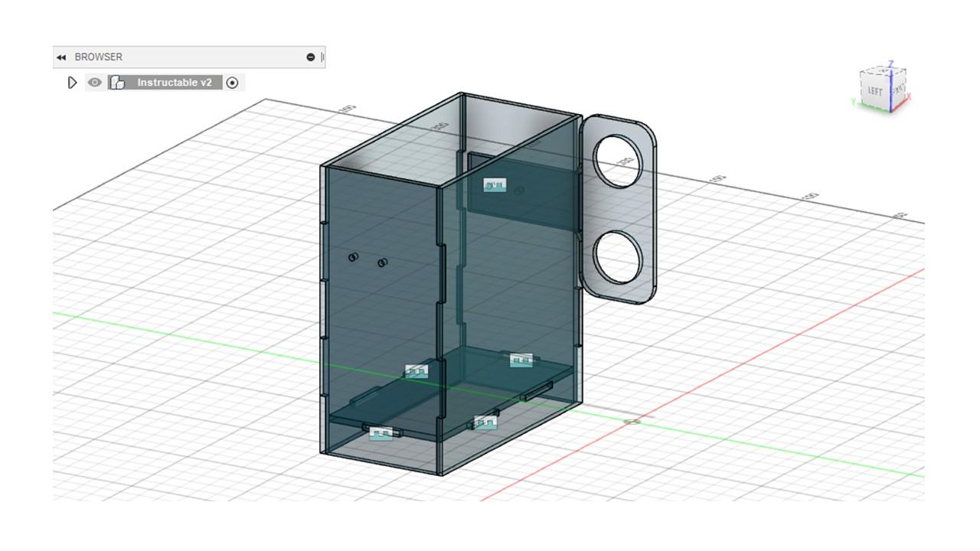Click the component icon beside Instructable v2
The image size is (980, 551).
coord(117,83)
